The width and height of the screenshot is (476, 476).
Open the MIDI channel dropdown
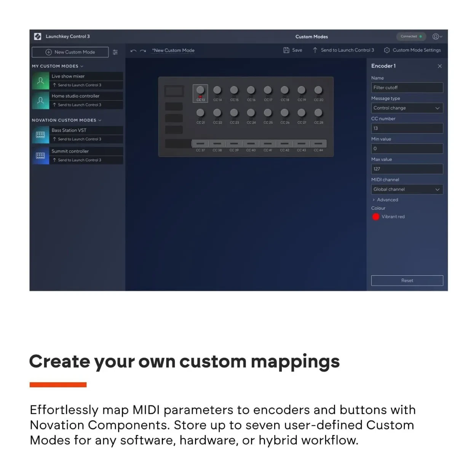[x=407, y=189]
